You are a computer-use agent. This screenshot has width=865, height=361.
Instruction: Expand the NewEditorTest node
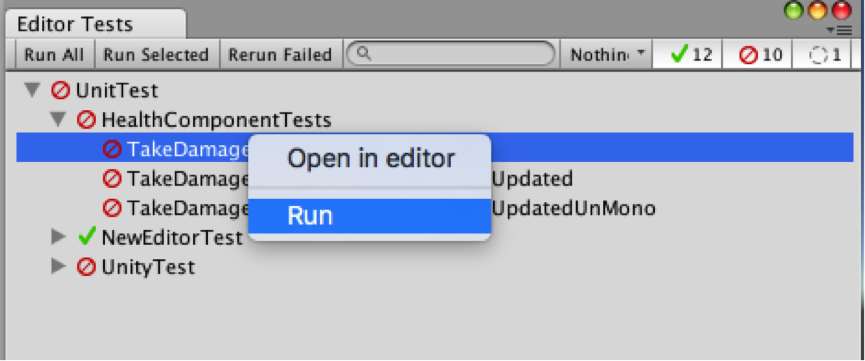(x=58, y=237)
